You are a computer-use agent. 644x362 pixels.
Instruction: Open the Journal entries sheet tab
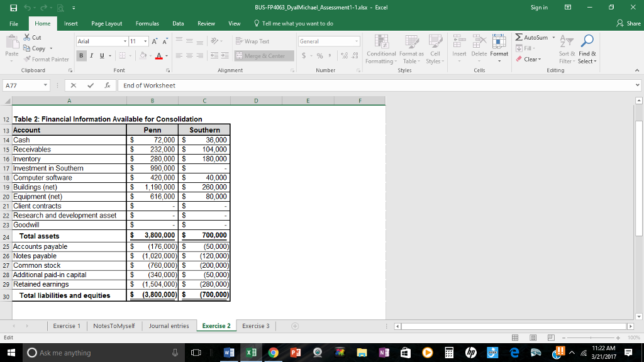(169, 326)
